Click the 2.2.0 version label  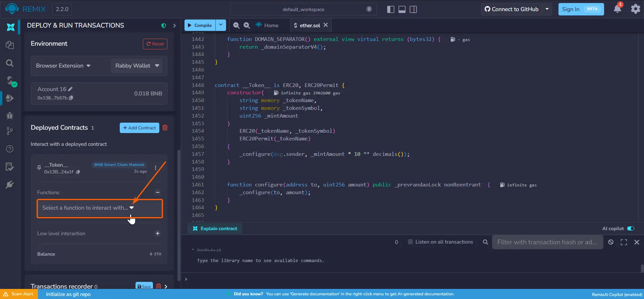coord(62,9)
